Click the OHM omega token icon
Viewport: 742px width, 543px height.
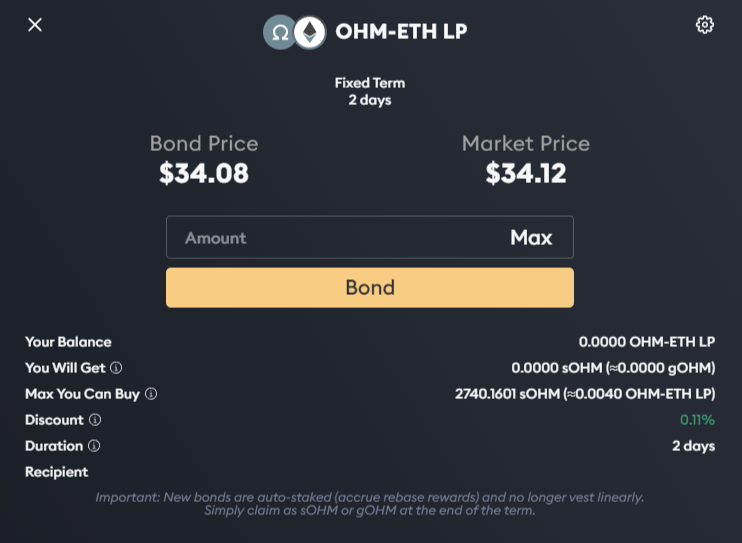[x=280, y=32]
